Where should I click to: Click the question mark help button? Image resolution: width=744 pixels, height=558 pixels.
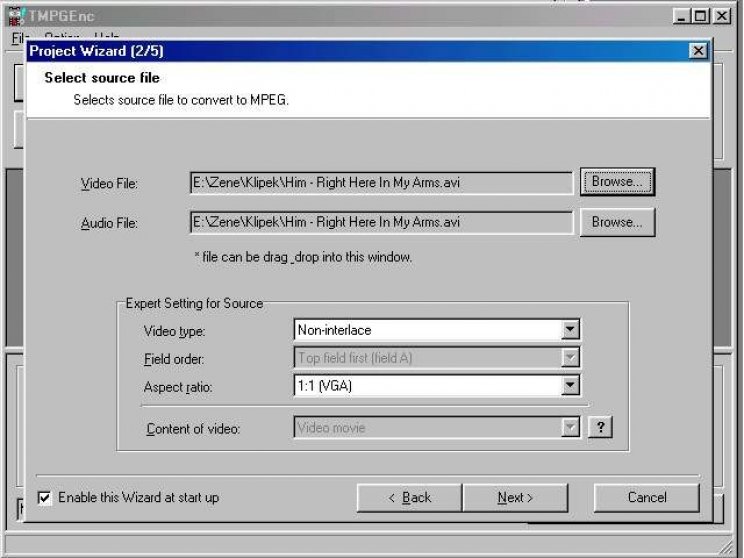600,427
